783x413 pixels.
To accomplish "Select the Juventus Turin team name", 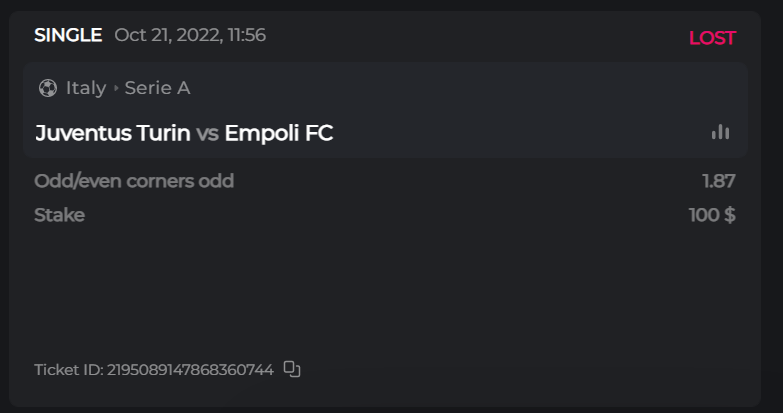I will [112, 133].
